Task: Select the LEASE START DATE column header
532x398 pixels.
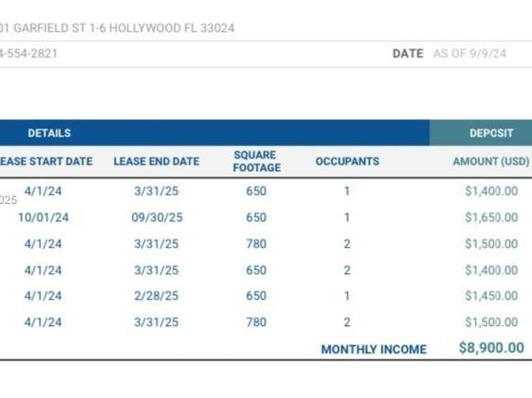Action: tap(46, 161)
